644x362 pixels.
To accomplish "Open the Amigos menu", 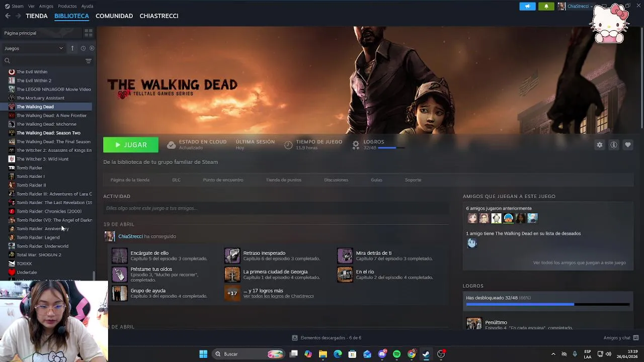I will pyautogui.click(x=46, y=6).
